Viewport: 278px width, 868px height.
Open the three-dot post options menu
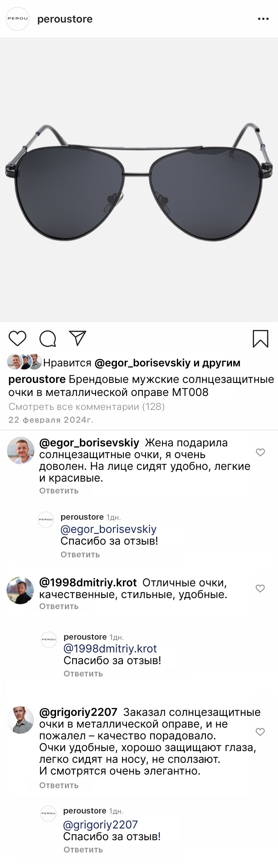(263, 19)
